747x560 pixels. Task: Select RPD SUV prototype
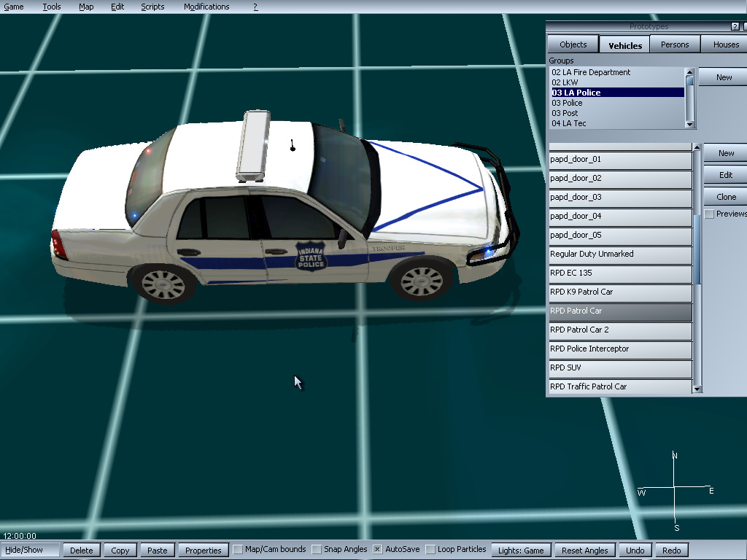[x=620, y=368]
